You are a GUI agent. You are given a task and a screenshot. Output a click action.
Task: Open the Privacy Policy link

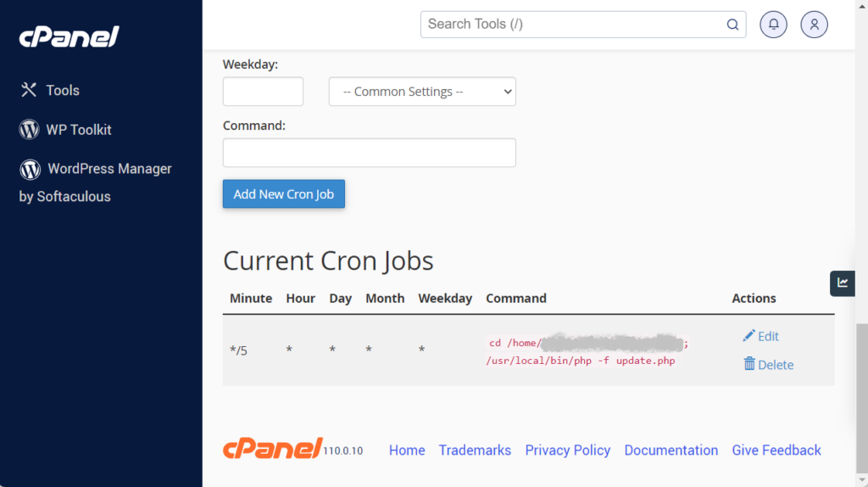568,451
